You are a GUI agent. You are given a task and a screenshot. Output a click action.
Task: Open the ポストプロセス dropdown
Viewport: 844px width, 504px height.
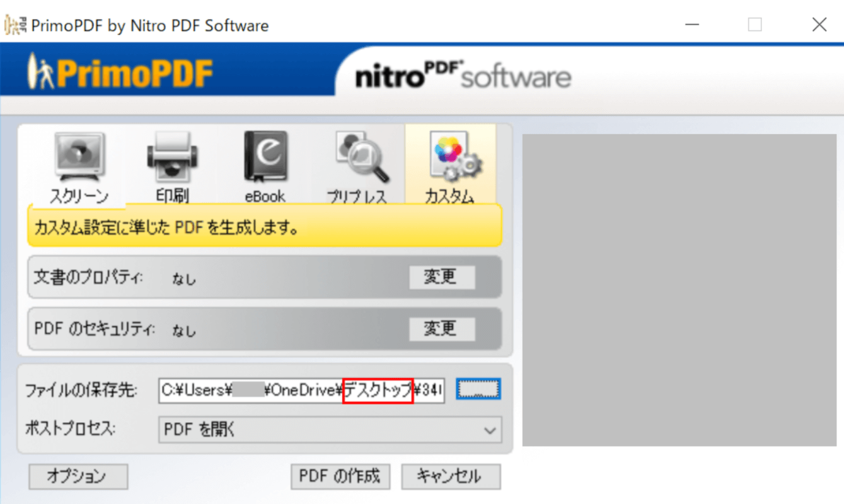pyautogui.click(x=330, y=430)
